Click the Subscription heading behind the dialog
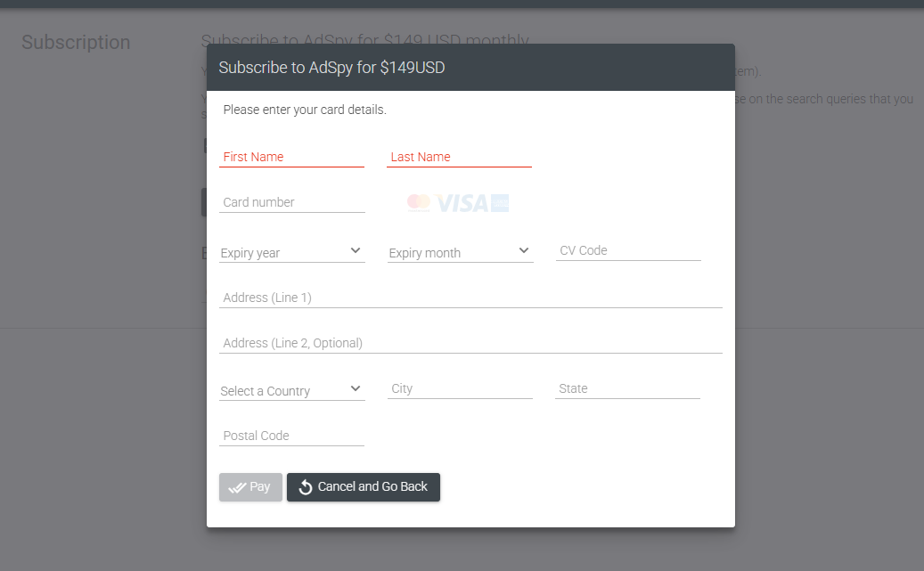The width and height of the screenshot is (924, 571). pos(76,43)
